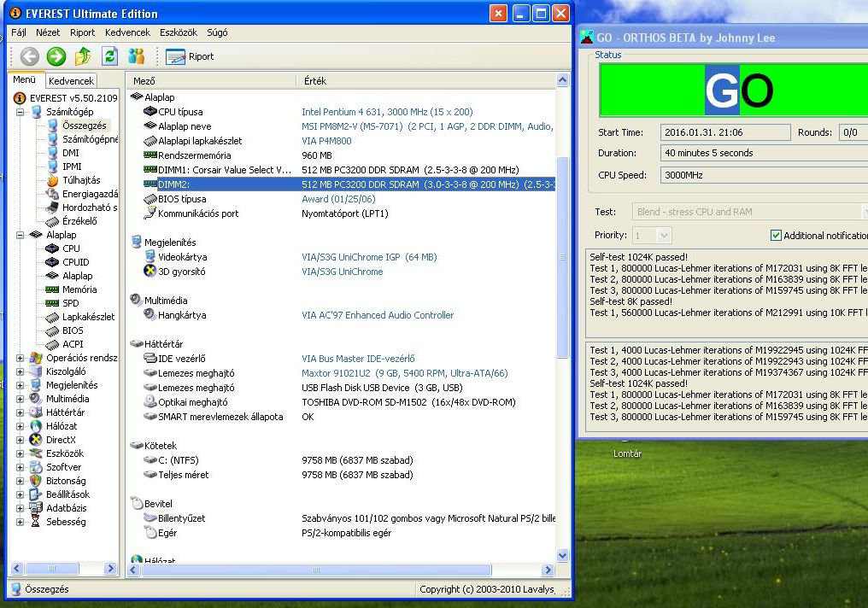Image resolution: width=868 pixels, height=608 pixels.
Task: Expand the Operációs rendszer tree node
Action: click(20, 358)
